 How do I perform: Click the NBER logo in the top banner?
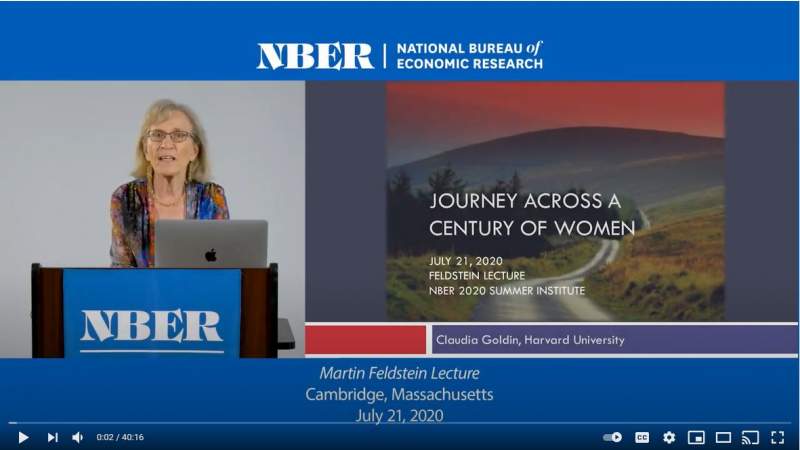tap(314, 56)
